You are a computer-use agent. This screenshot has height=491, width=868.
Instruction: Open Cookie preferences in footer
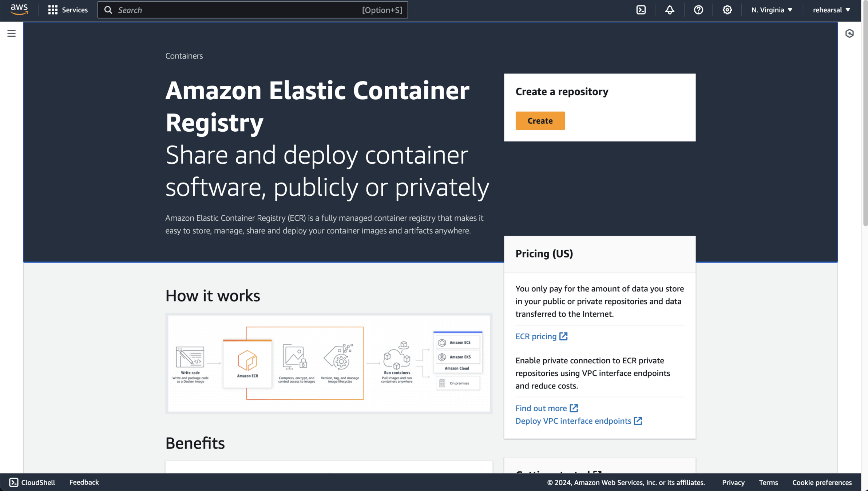click(x=822, y=482)
